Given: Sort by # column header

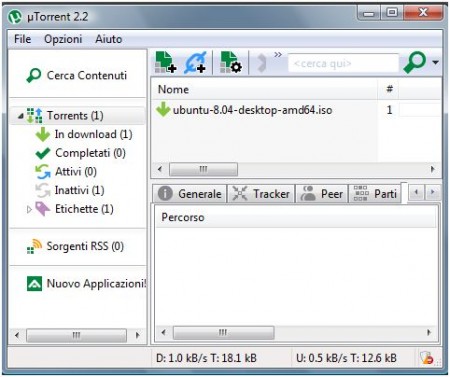Looking at the screenshot, I should 389,89.
